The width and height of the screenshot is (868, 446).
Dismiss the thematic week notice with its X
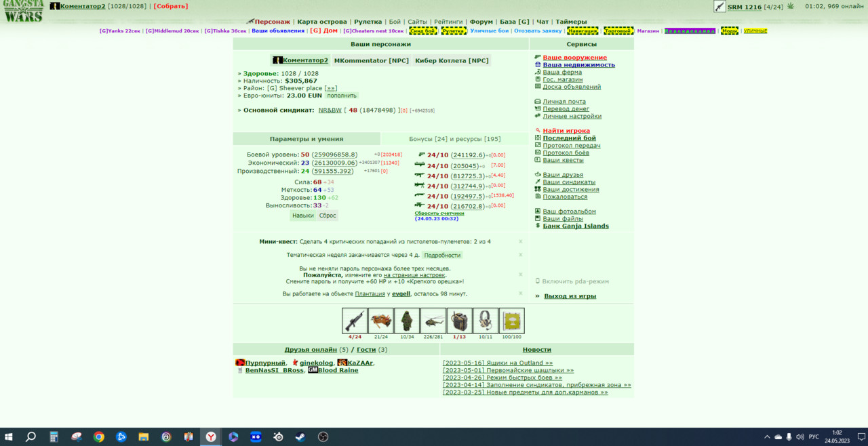tap(521, 255)
